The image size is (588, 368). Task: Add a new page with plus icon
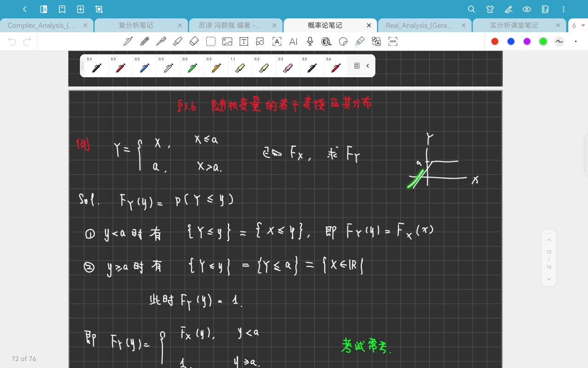pos(81,9)
